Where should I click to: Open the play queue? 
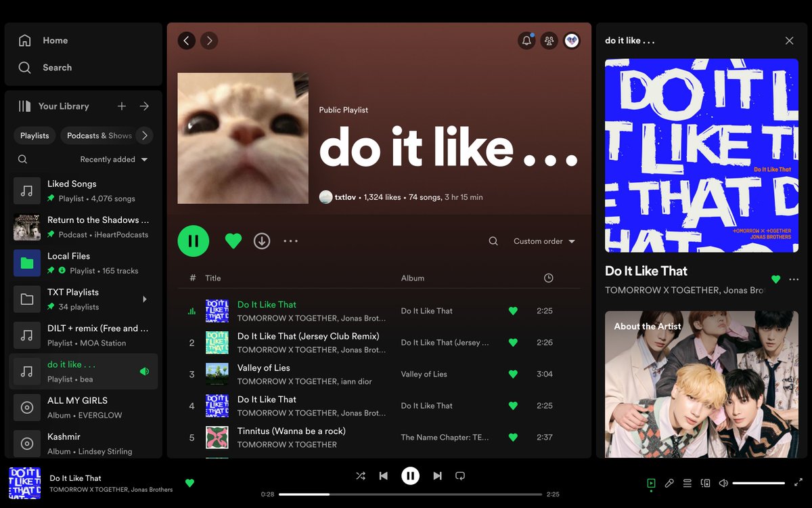(x=687, y=483)
